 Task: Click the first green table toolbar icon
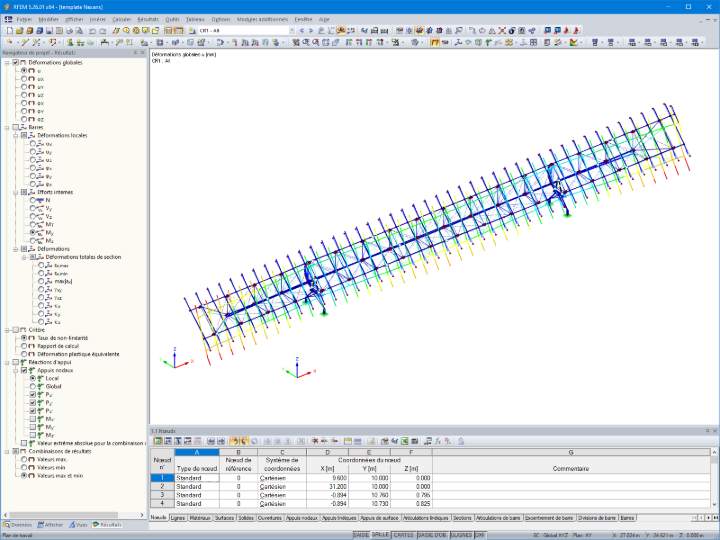(158, 441)
